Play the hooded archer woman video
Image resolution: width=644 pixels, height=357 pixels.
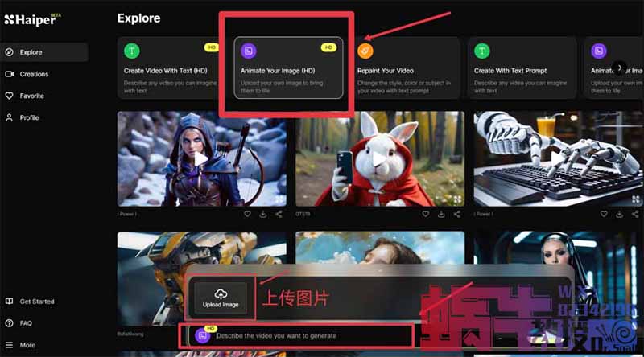coord(201,158)
